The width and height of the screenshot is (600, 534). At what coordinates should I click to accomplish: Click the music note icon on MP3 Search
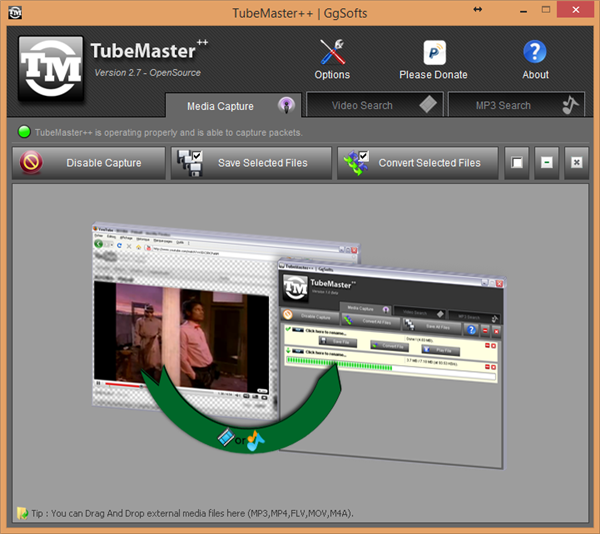coord(570,105)
